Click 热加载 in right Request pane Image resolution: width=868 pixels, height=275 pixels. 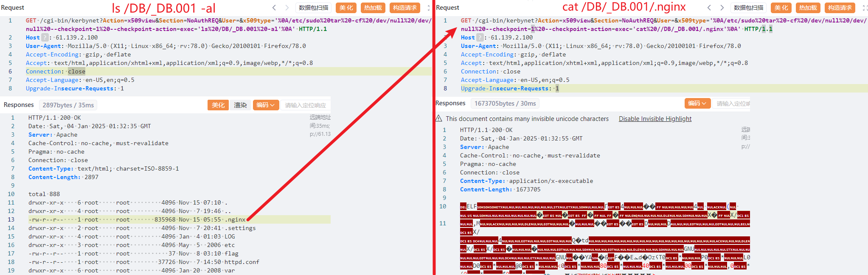(x=808, y=8)
